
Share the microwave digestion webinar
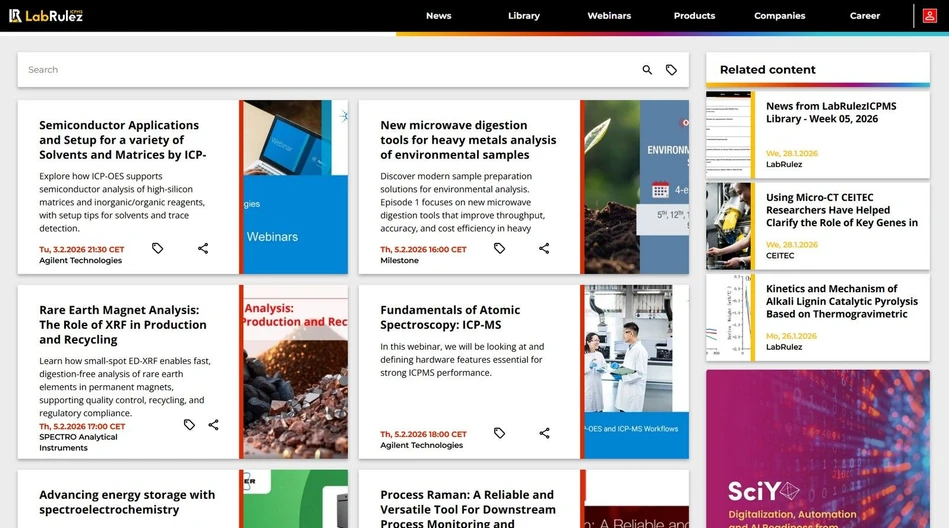pyautogui.click(x=544, y=248)
